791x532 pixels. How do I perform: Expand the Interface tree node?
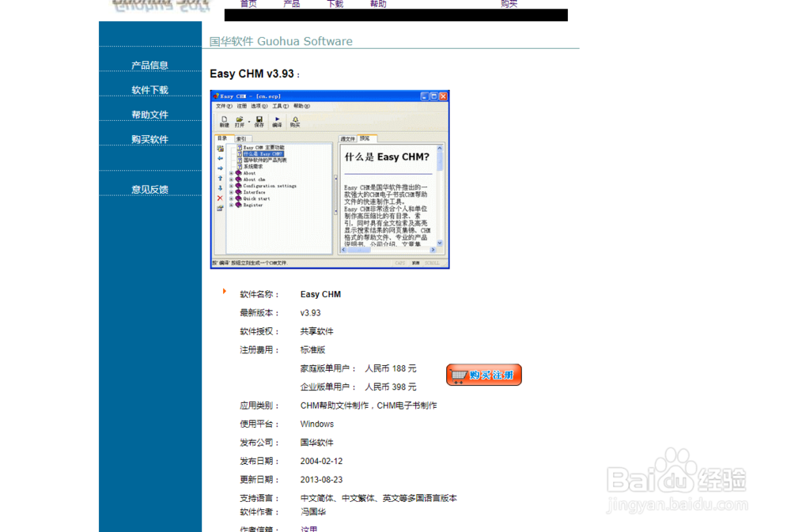(x=232, y=192)
